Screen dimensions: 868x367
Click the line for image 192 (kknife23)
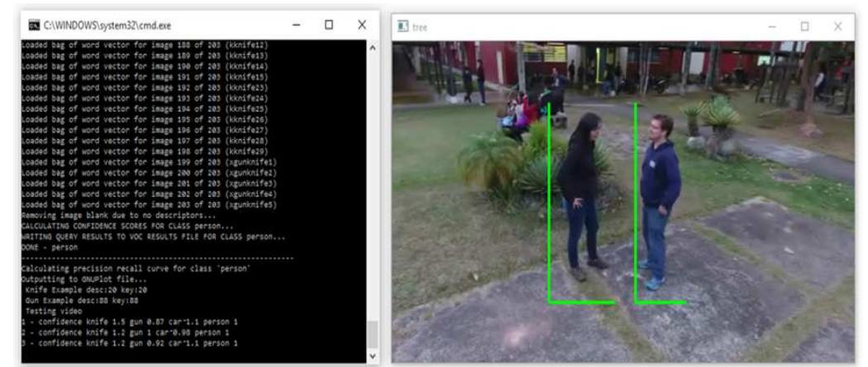(x=145, y=88)
